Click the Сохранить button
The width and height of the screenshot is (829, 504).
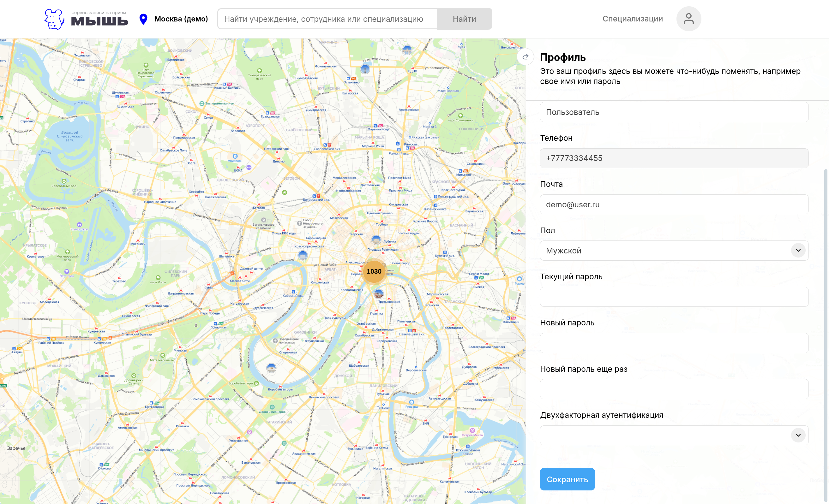tap(567, 479)
